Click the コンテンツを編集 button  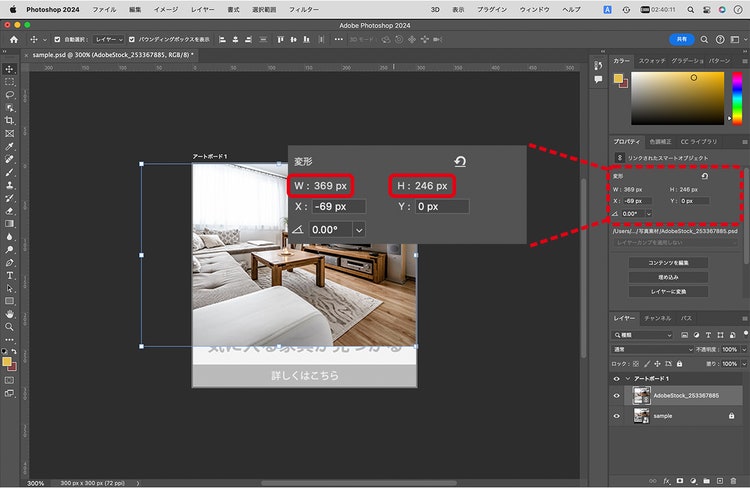(668, 263)
